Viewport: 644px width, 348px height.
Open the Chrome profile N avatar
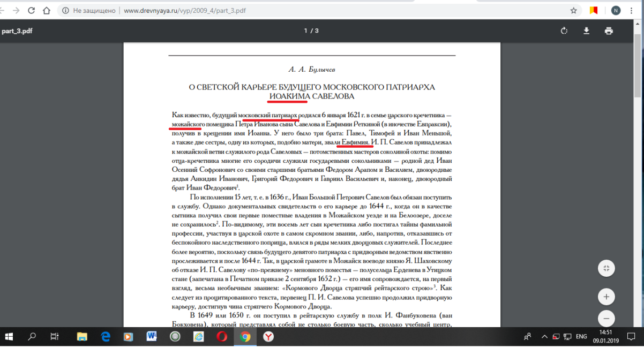tap(616, 10)
